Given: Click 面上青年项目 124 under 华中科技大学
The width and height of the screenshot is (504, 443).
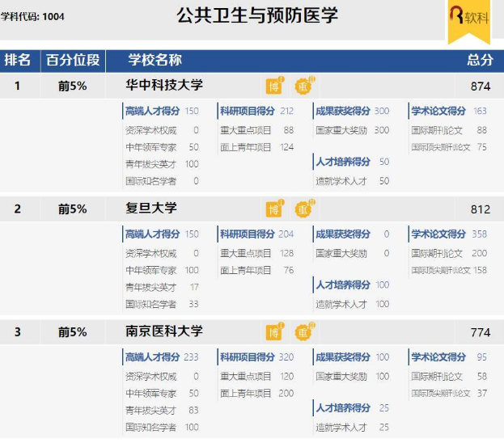Looking at the screenshot, I should tap(256, 147).
